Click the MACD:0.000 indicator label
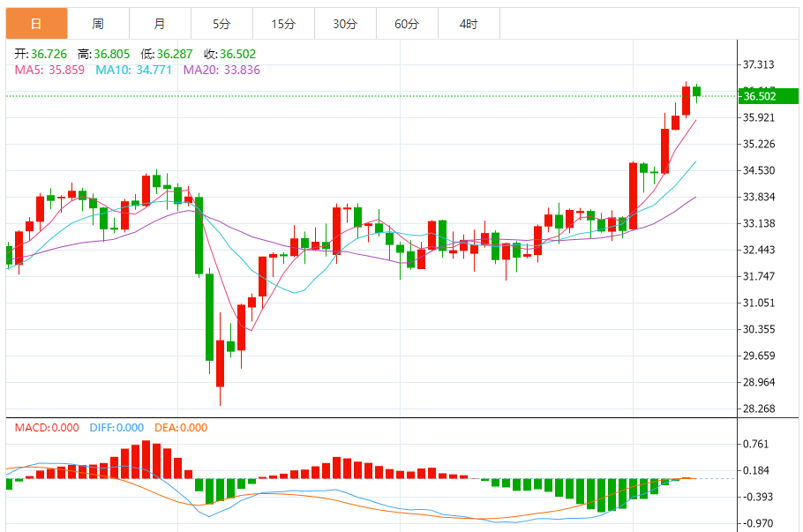Viewport: 803px width, 532px height. click(47, 428)
